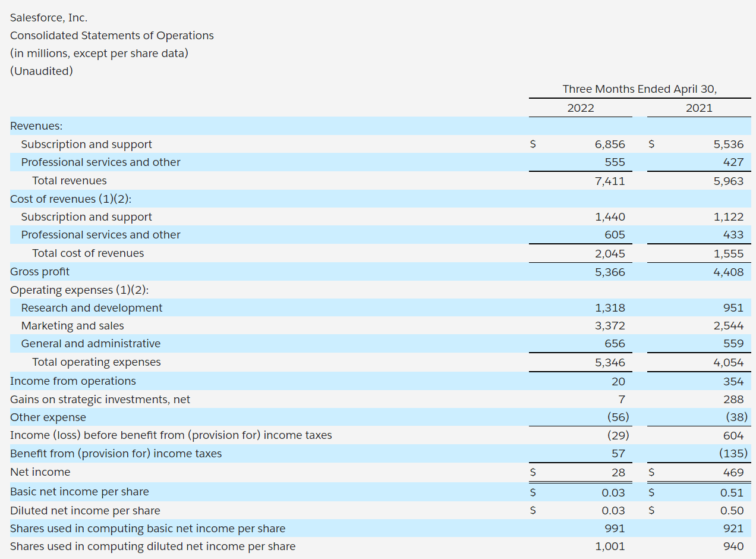Select total cost value 2,045

tap(610, 254)
